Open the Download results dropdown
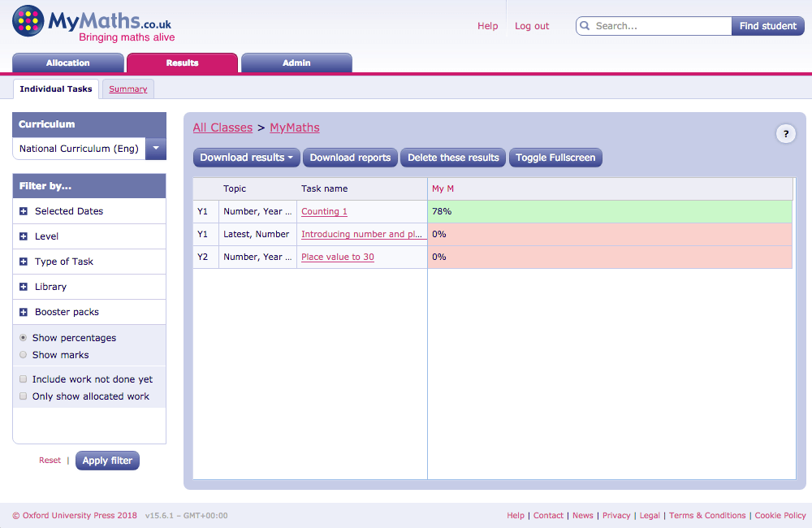 click(x=246, y=158)
